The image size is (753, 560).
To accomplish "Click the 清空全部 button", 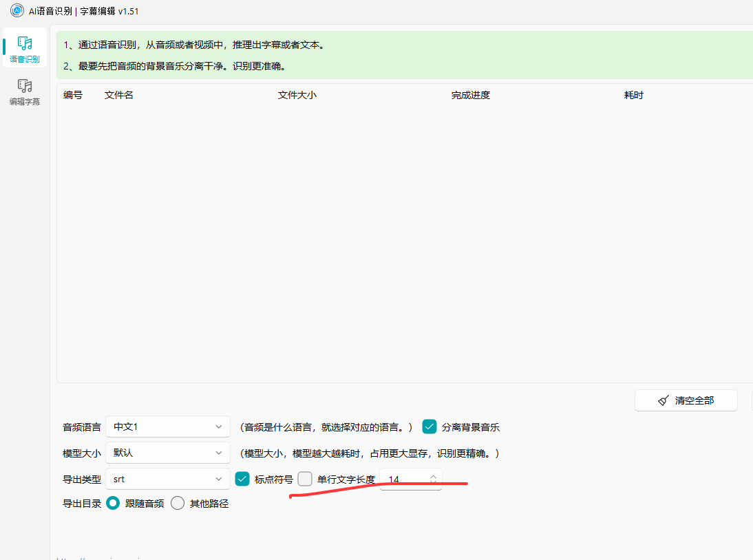I will (686, 400).
